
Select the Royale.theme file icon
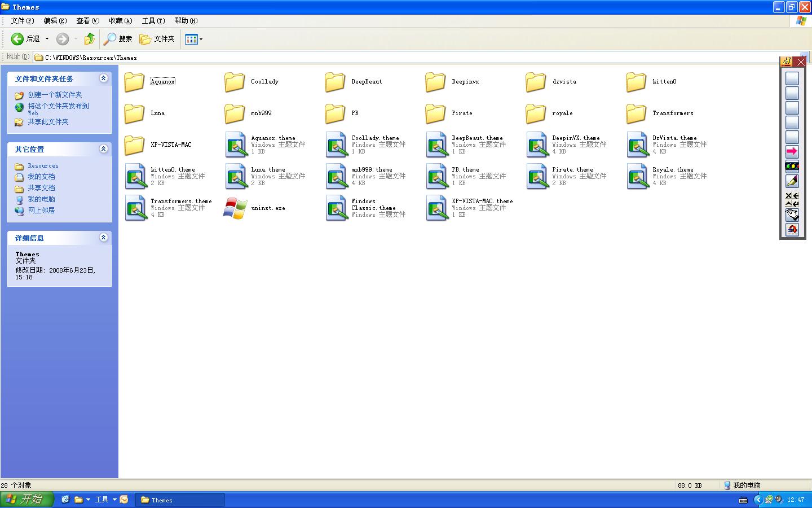coord(638,177)
